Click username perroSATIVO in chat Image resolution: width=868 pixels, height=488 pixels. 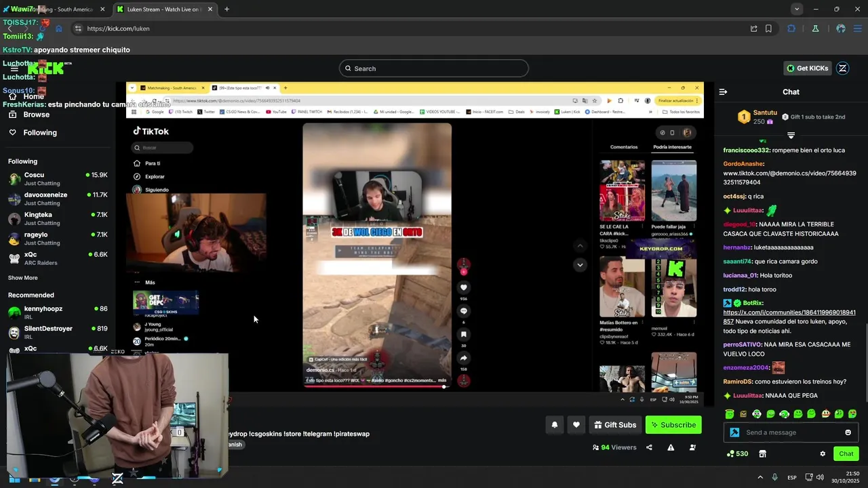(743, 345)
